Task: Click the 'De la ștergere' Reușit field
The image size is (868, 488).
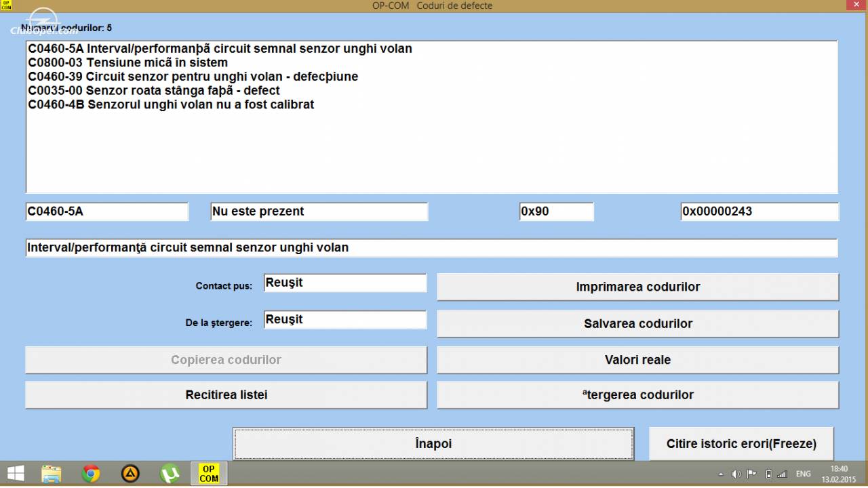Action: (x=345, y=320)
